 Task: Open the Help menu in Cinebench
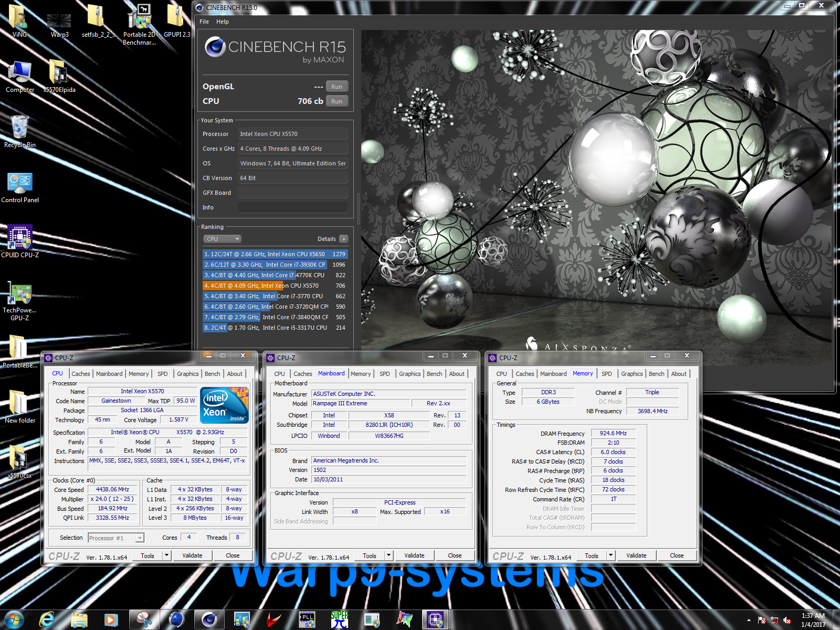(x=223, y=22)
